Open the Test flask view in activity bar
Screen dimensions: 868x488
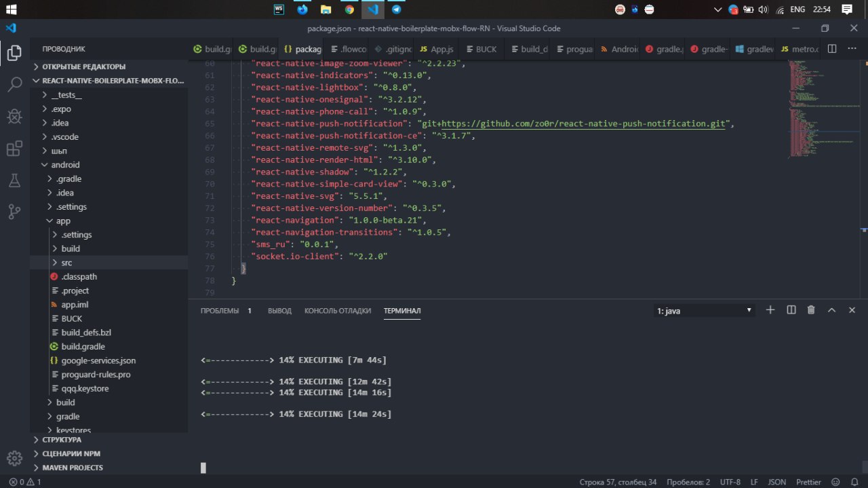click(x=14, y=181)
